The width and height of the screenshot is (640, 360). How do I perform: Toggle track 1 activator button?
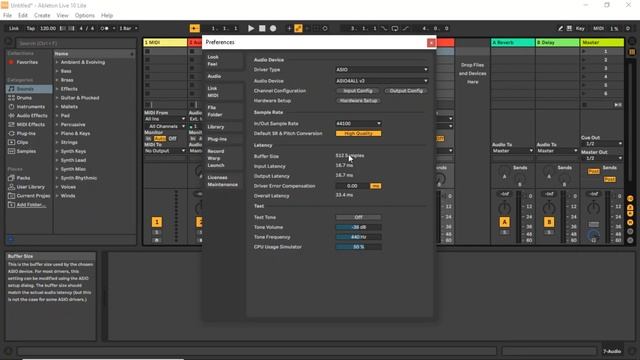(157, 222)
